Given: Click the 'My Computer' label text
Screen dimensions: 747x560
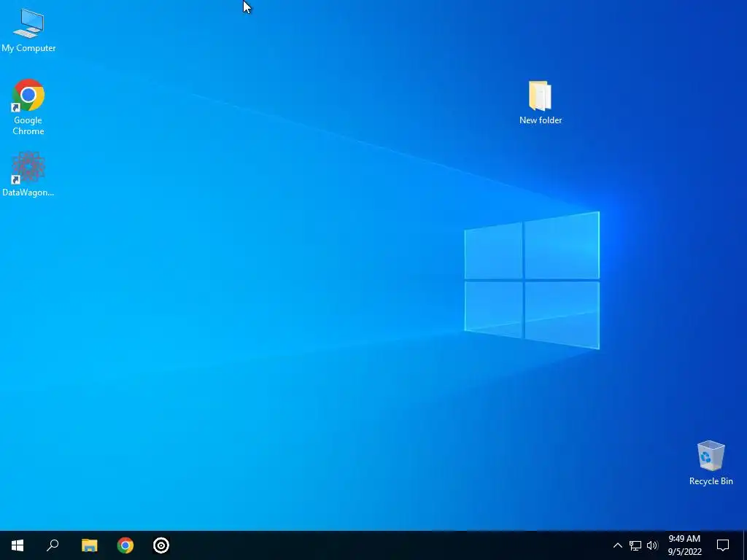Looking at the screenshot, I should click(x=28, y=48).
